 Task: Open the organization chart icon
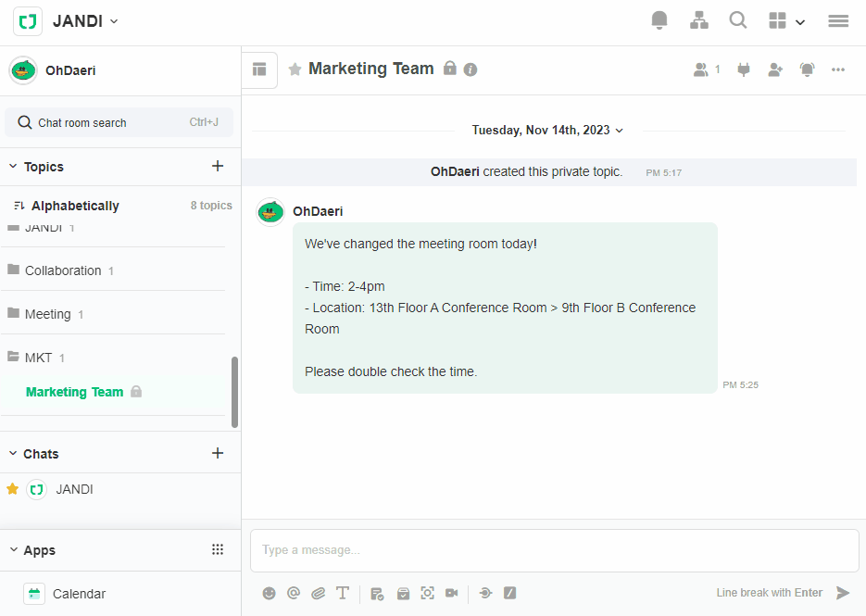coord(699,20)
